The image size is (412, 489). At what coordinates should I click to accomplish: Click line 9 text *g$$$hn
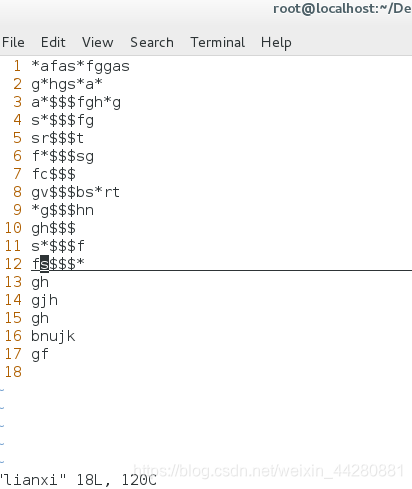63,210
